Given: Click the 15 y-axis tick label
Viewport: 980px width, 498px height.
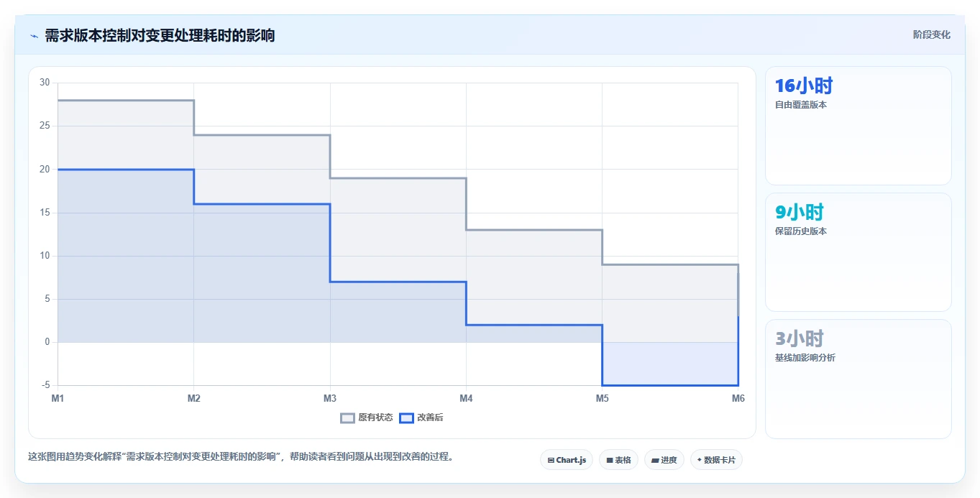Looking at the screenshot, I should 45,213.
